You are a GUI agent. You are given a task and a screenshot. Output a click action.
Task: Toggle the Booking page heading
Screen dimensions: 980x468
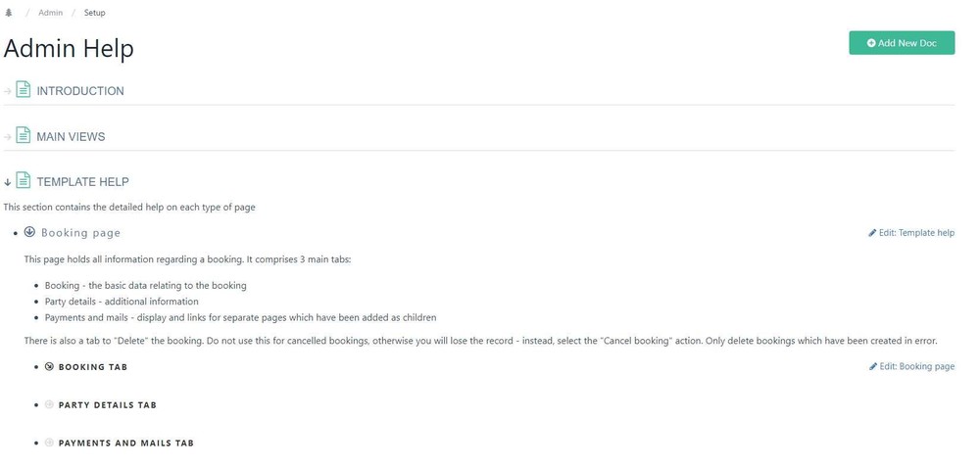80,233
